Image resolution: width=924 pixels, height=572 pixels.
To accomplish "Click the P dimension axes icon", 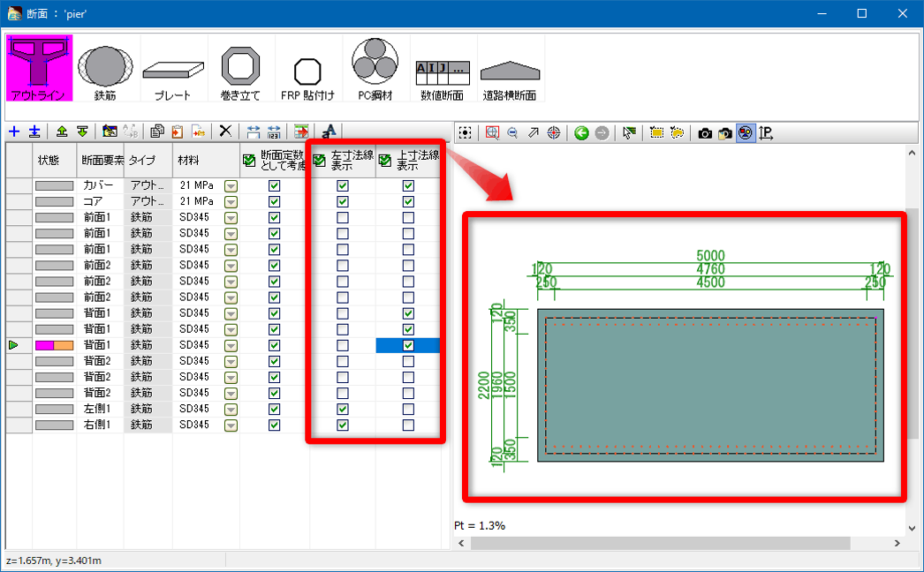I will pos(766,133).
